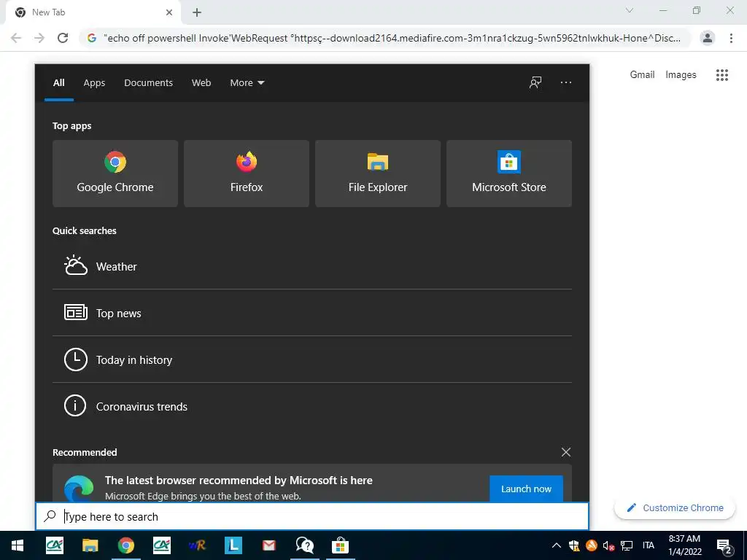Open Google Chrome from Top apps
Screen dimensions: 747x560
click(115, 174)
